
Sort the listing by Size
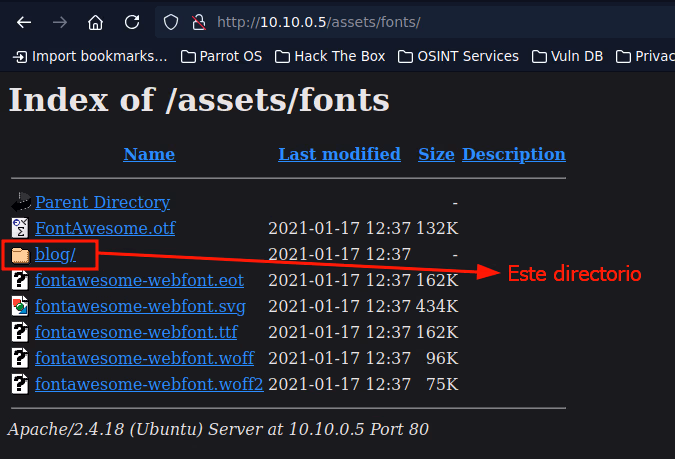pyautogui.click(x=436, y=154)
